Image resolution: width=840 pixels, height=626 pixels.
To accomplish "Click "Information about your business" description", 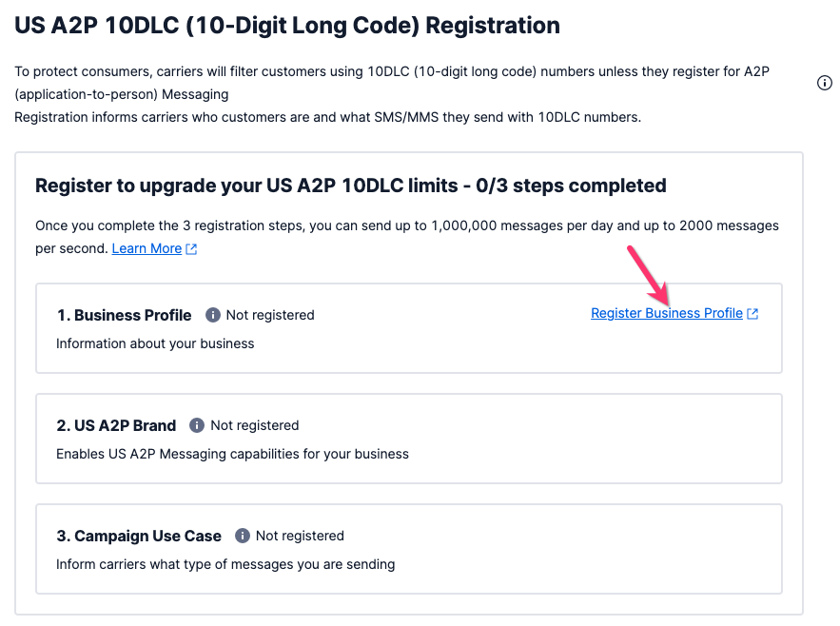I will pos(155,343).
